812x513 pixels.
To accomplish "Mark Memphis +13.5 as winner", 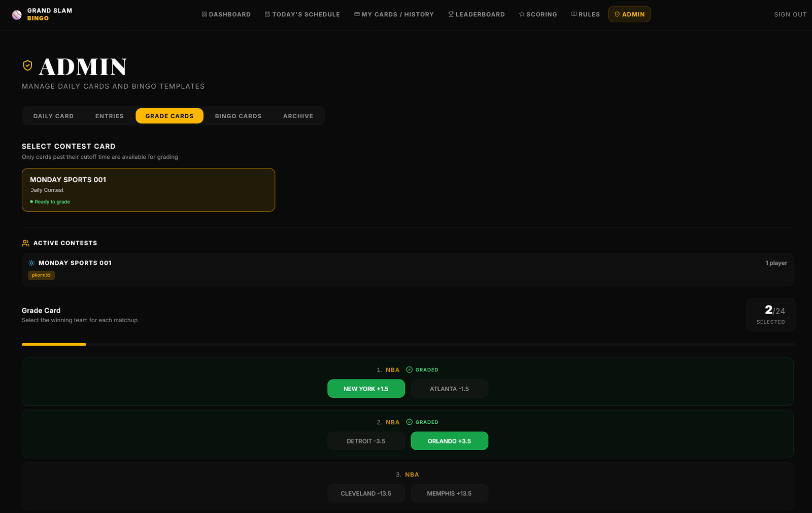I will click(449, 493).
